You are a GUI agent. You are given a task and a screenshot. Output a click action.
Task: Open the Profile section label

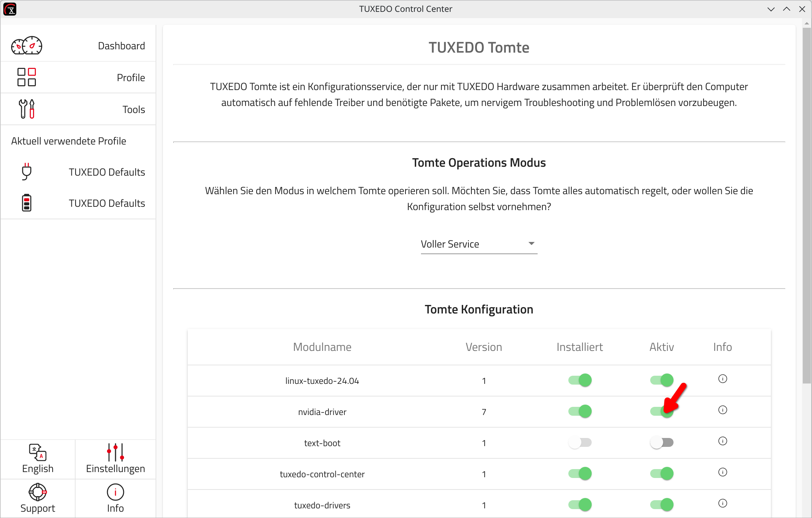(131, 77)
